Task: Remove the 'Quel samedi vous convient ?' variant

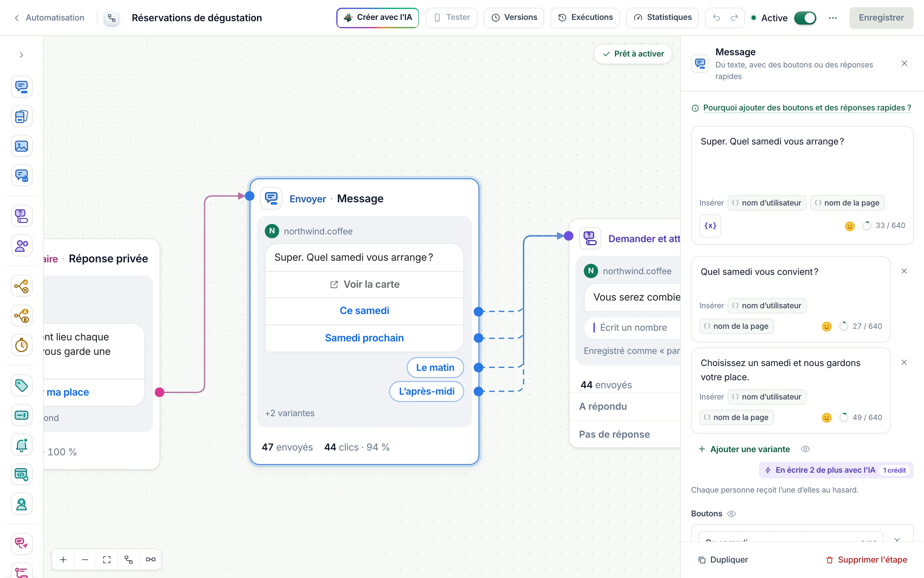Action: [904, 271]
